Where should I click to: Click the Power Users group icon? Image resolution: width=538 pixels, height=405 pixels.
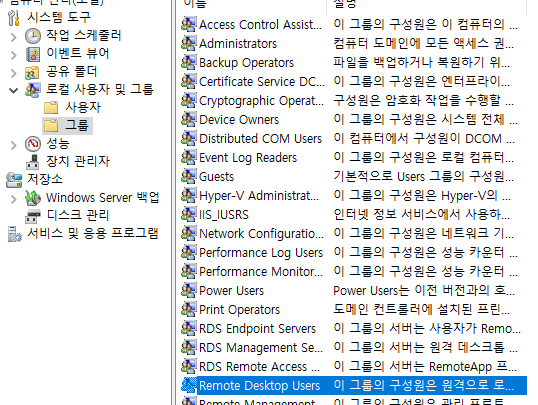(189, 290)
